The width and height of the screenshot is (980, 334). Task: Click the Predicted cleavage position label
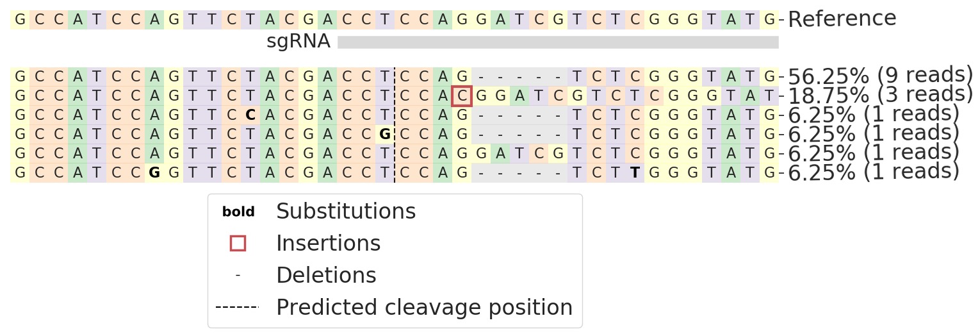pyautogui.click(x=424, y=307)
